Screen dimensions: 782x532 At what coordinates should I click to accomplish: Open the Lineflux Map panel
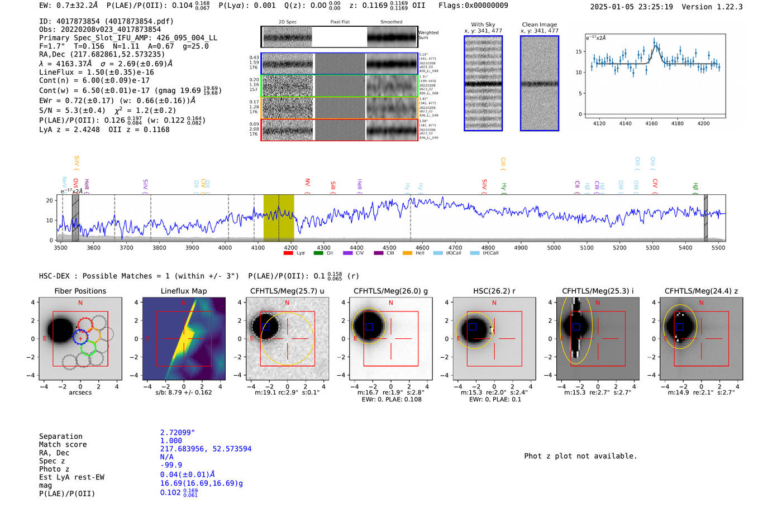[184, 338]
